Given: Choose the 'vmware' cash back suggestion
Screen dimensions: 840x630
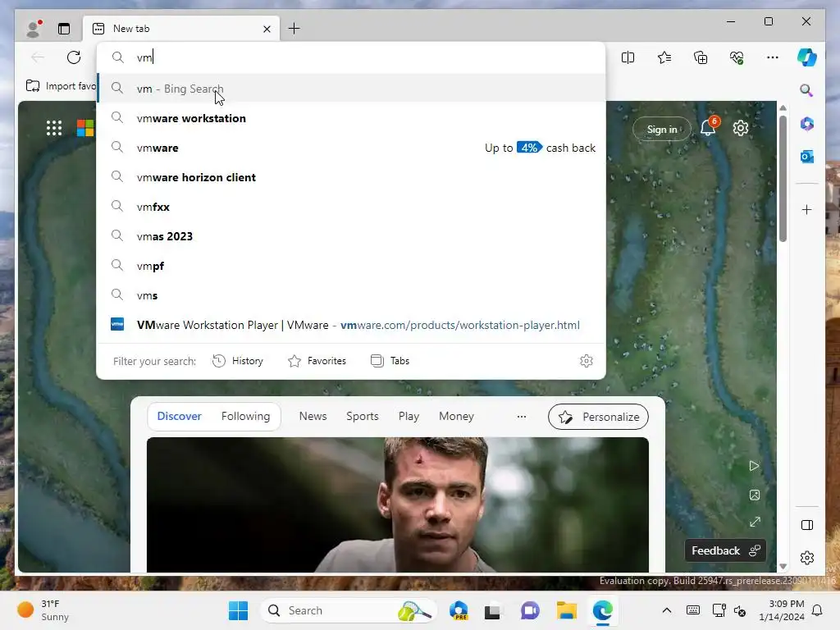Looking at the screenshot, I should pos(351,148).
